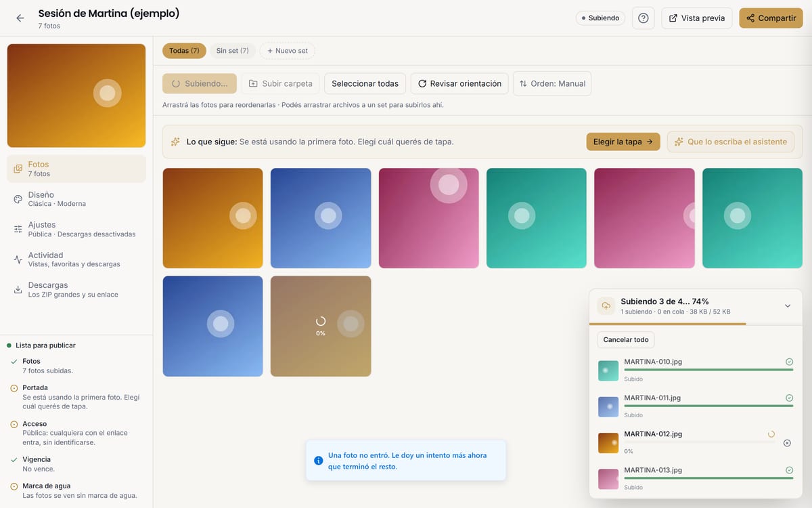Click the pending icon beside Acceso in checklist
This screenshot has height=508, width=812.
14,424
